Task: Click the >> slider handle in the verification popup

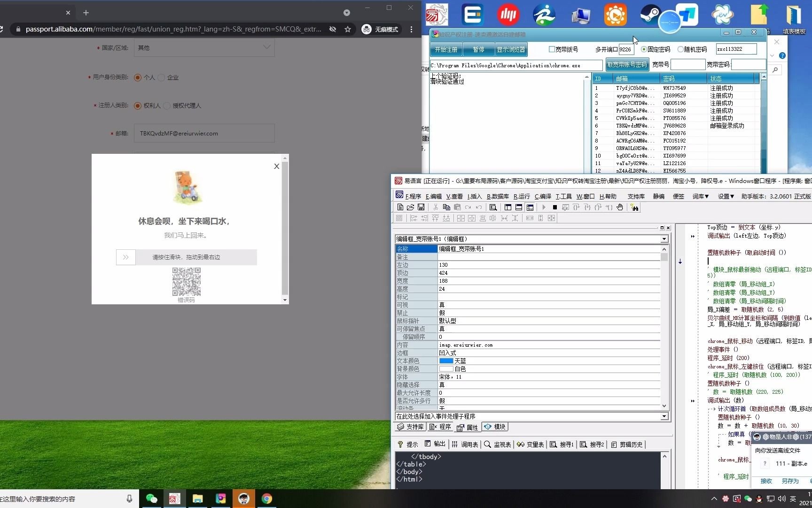Action: (125, 257)
